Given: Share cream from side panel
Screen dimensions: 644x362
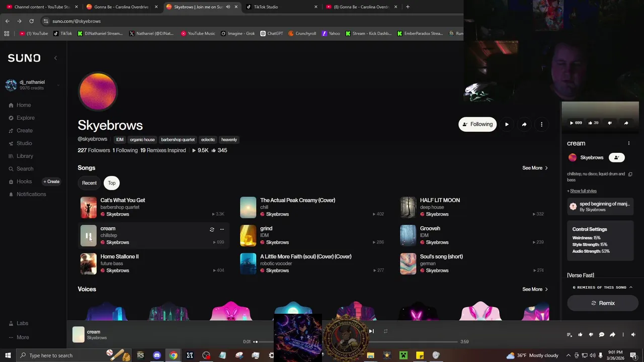Looking at the screenshot, I should [626, 123].
